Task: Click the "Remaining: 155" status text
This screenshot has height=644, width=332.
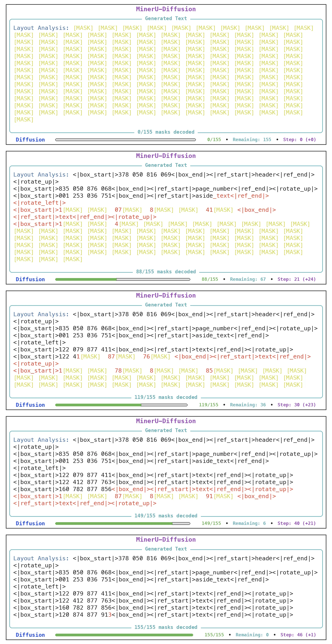Action: 252,139
